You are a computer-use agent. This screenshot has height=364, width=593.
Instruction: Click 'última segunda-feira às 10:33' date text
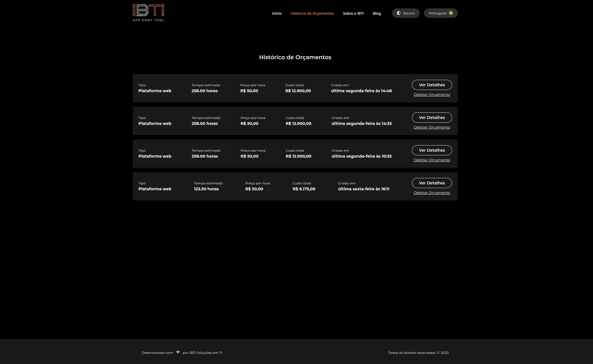click(361, 156)
